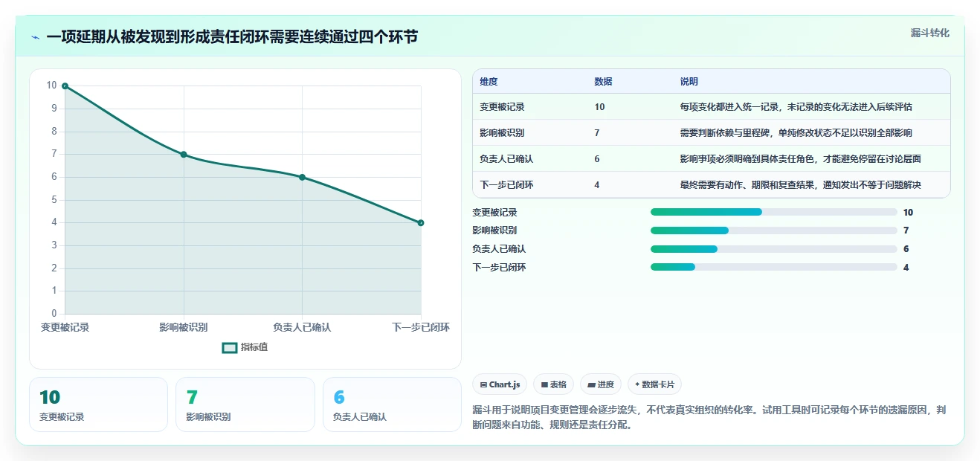Click the 漏斗转化 label in the header
The width and height of the screenshot is (980, 461).
(x=930, y=33)
